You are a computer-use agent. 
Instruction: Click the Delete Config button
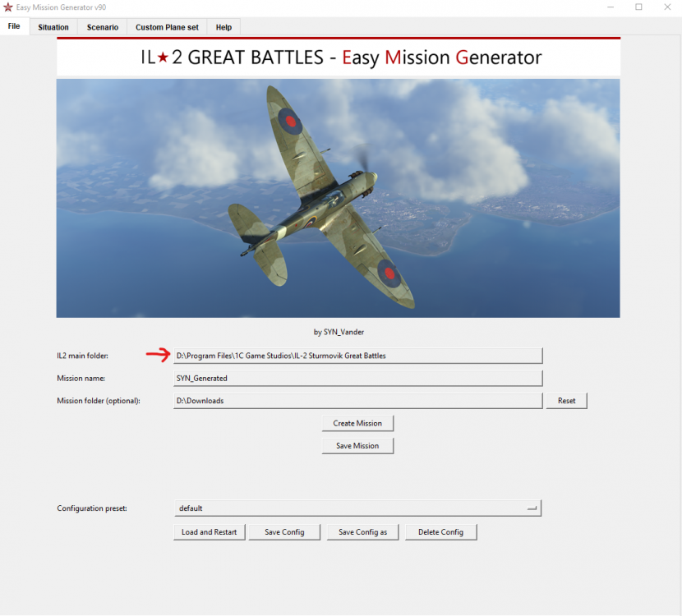tap(440, 531)
